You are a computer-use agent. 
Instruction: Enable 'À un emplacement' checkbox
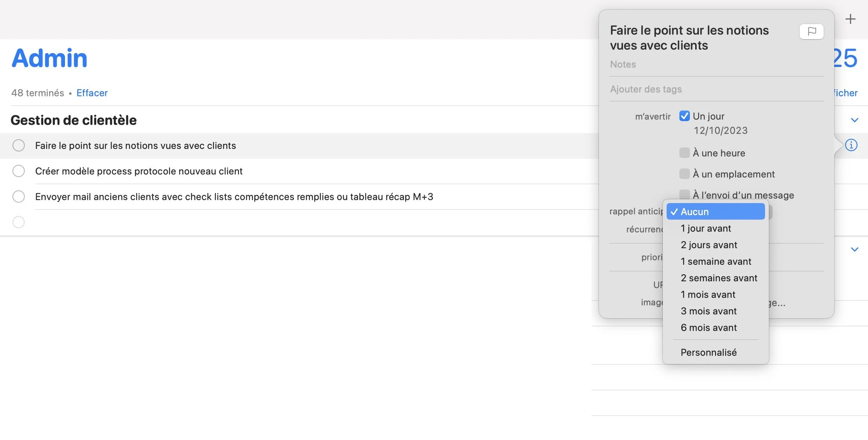click(684, 174)
